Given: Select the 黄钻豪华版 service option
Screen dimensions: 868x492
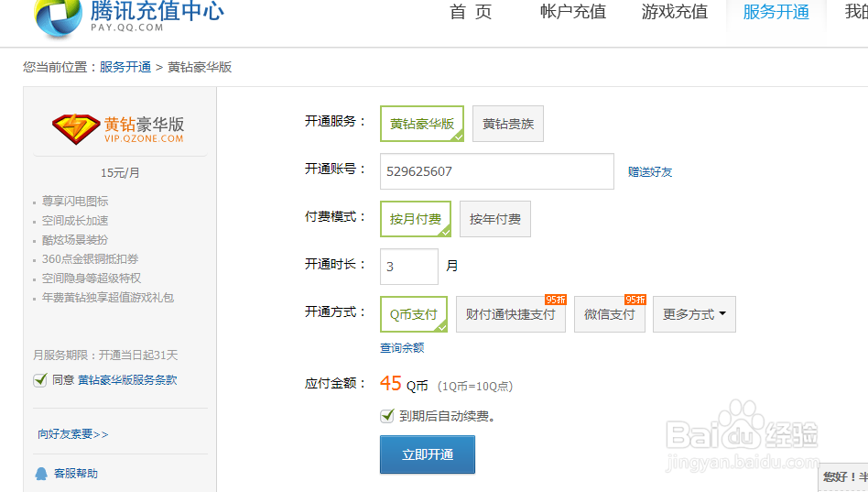Looking at the screenshot, I should pos(422,124).
